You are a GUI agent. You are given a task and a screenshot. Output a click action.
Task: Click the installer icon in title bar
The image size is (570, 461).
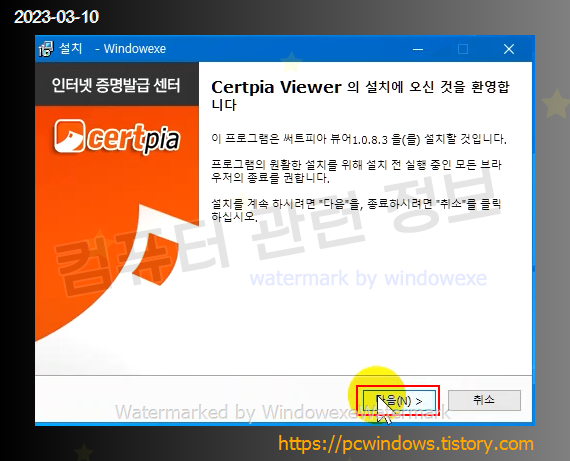point(46,49)
